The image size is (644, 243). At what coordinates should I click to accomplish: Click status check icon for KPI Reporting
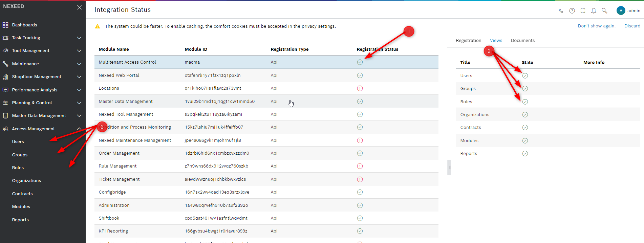[360, 231]
